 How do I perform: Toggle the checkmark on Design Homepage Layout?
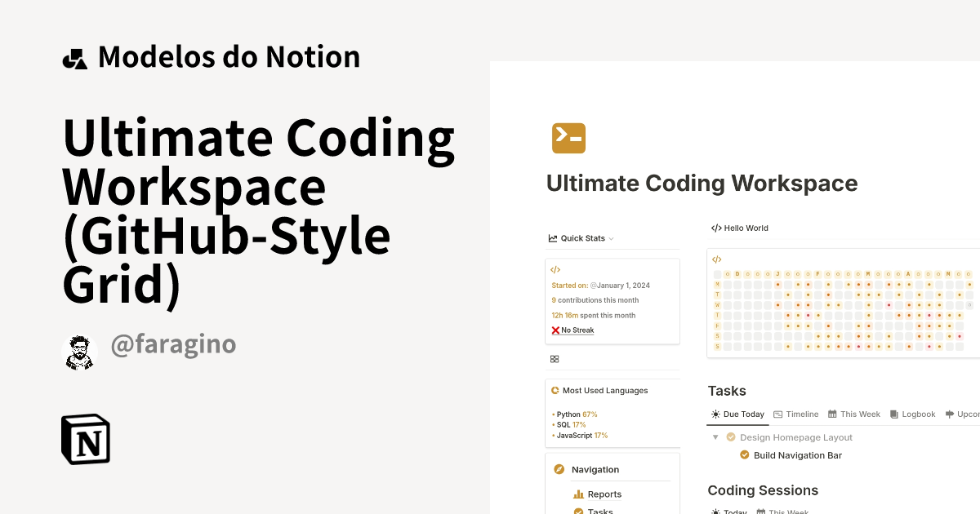pos(730,437)
